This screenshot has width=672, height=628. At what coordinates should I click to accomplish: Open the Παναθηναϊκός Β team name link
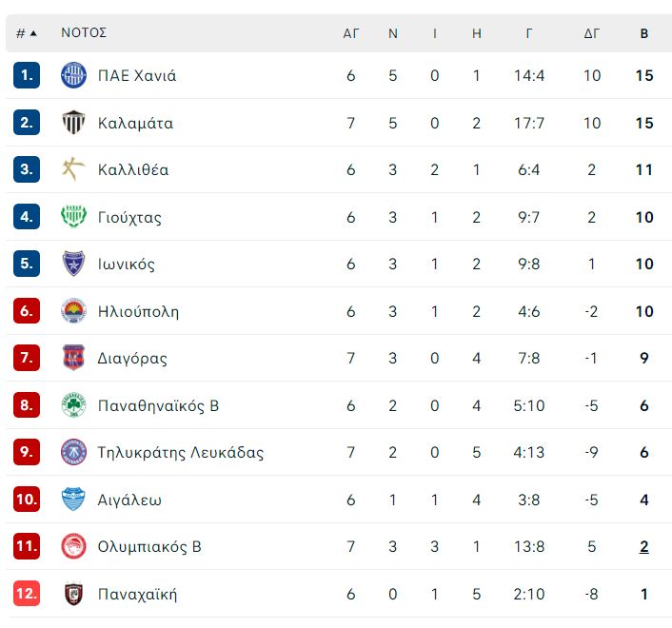158,405
